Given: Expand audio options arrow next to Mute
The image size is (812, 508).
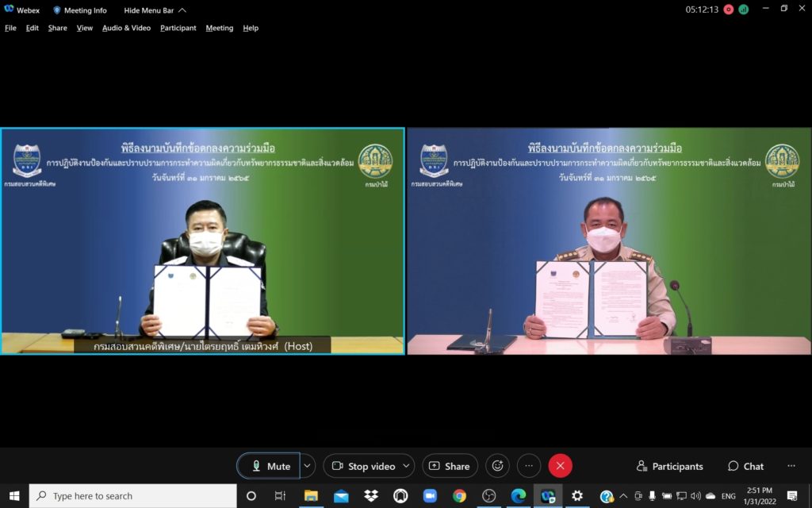Looking at the screenshot, I should click(308, 466).
